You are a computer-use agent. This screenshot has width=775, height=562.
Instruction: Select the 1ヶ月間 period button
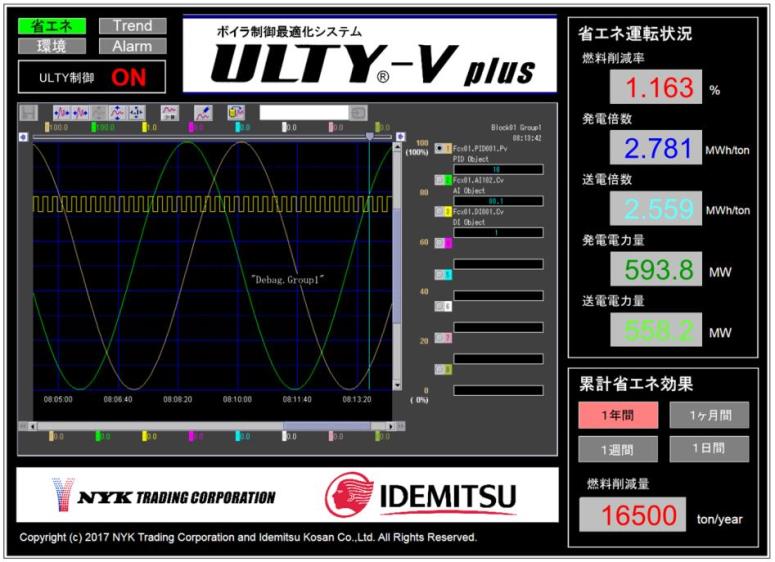(x=708, y=415)
